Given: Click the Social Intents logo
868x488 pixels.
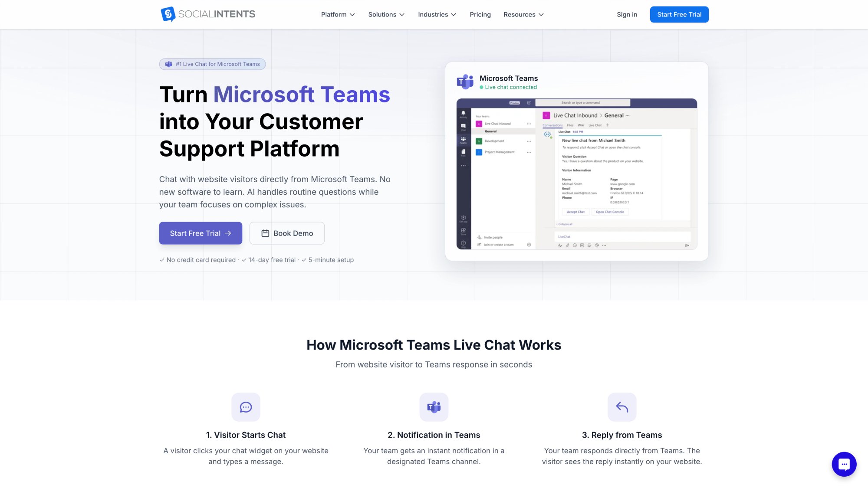Looking at the screenshot, I should point(207,14).
